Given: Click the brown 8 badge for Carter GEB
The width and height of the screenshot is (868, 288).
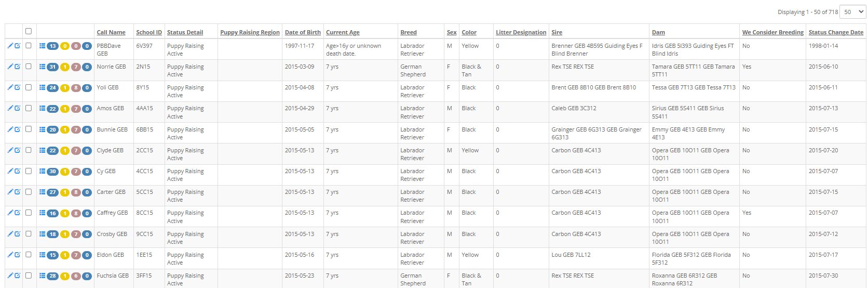Looking at the screenshot, I should [76, 192].
